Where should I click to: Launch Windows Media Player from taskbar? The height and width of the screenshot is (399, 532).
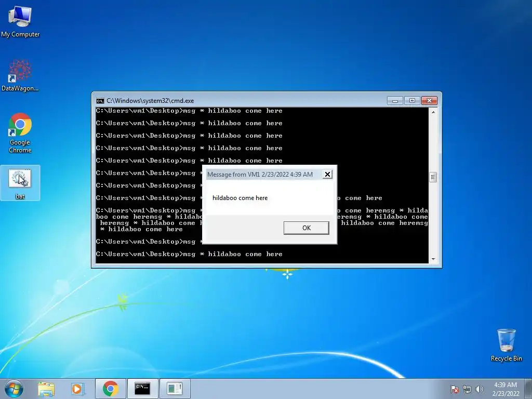pyautogui.click(x=77, y=389)
